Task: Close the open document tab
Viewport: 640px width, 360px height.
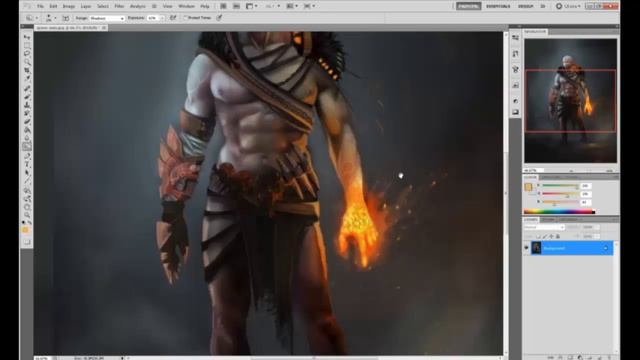Action: click(104, 28)
